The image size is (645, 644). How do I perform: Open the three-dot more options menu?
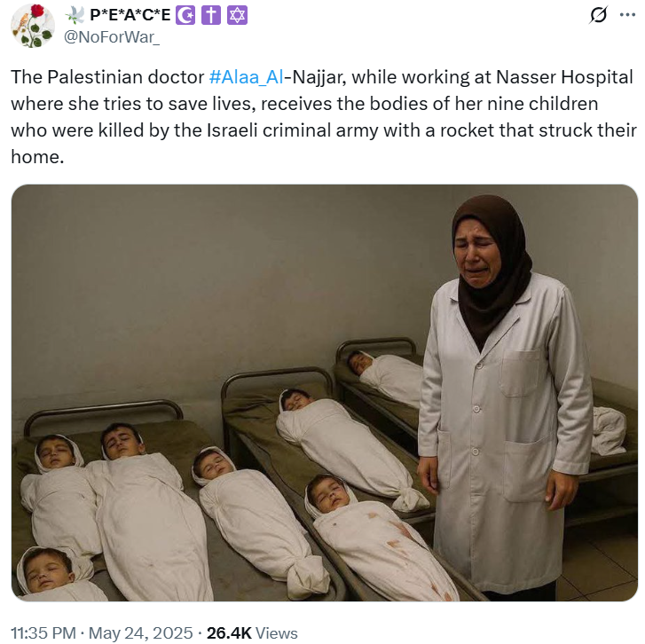(x=627, y=15)
